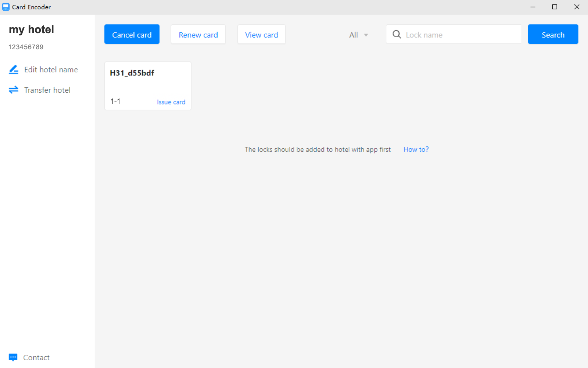
Task: Click Issue card on lock H31_d55bdf
Action: [x=171, y=102]
